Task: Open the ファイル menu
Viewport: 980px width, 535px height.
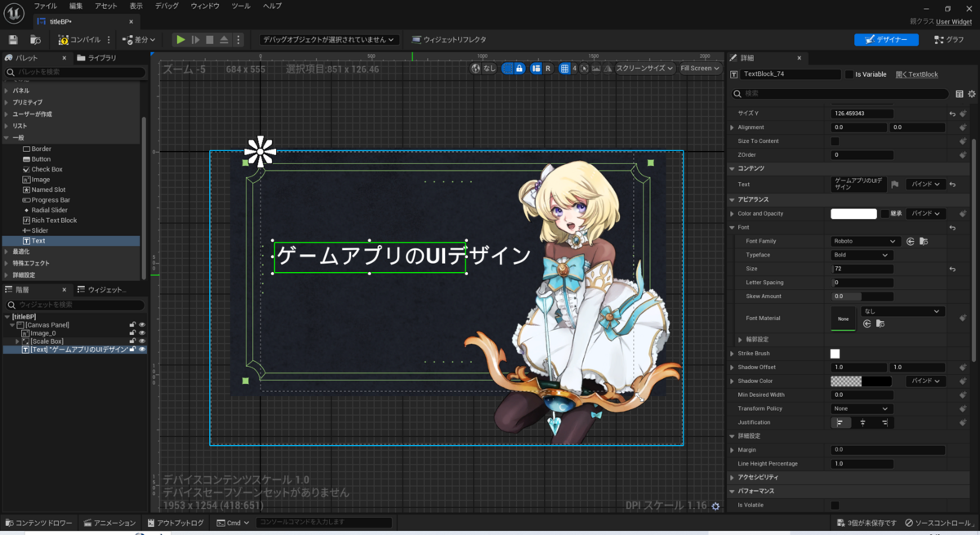Action: [x=45, y=6]
